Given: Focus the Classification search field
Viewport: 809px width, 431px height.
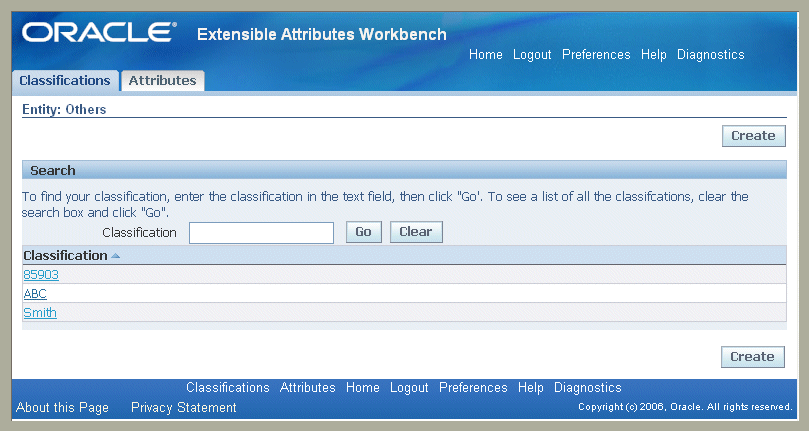Looking at the screenshot, I should coord(261,233).
